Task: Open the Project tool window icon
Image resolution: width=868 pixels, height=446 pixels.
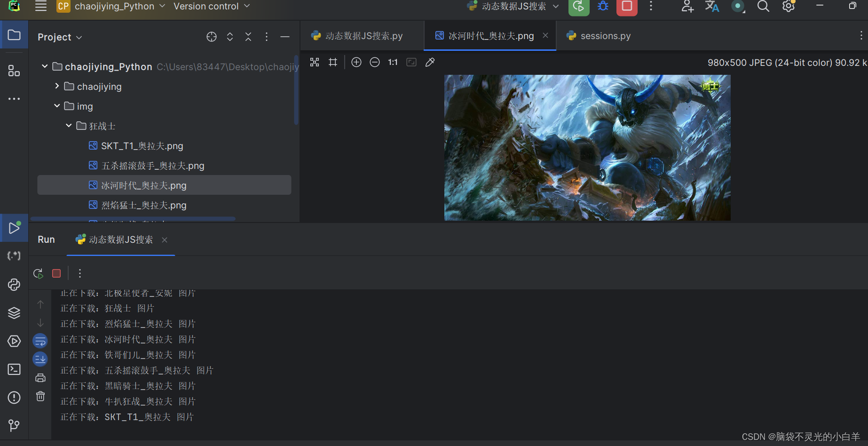Action: point(14,35)
